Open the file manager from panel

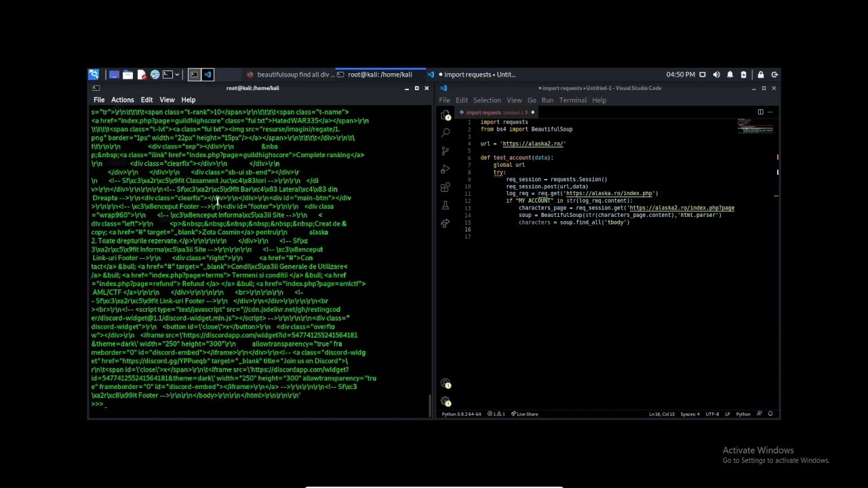coord(127,75)
